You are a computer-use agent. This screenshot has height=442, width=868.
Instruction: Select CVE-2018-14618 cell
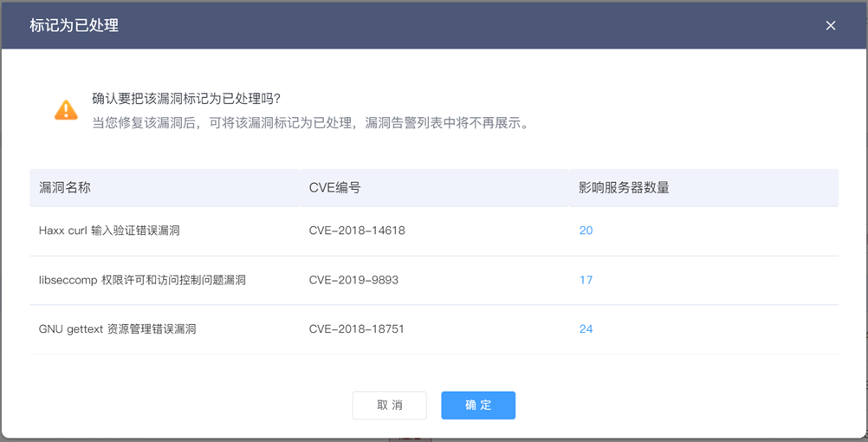pos(357,231)
